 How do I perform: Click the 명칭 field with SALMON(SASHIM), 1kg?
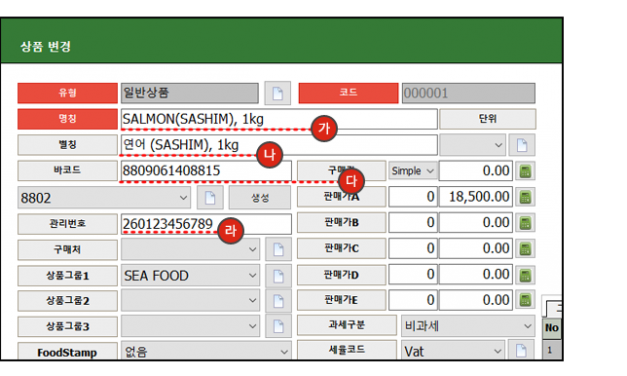pyautogui.click(x=279, y=119)
